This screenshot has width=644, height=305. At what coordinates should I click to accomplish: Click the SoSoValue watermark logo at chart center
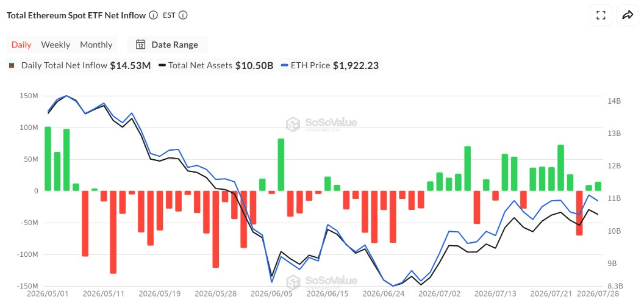pos(293,124)
